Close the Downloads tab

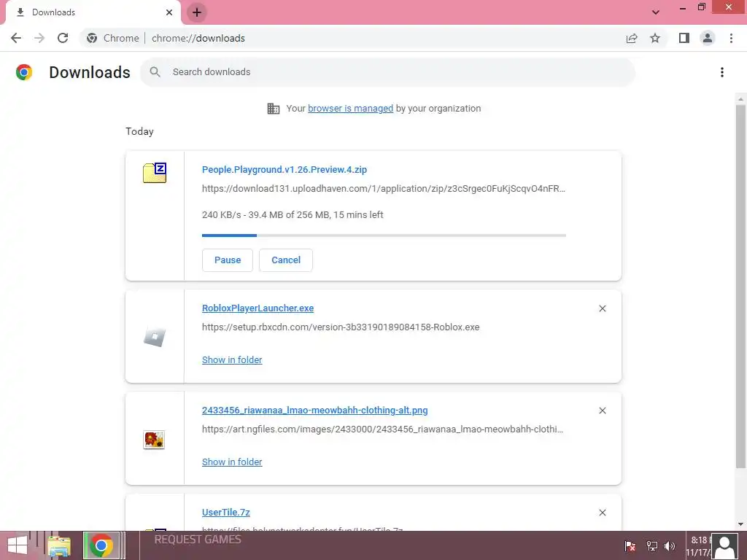tap(169, 12)
